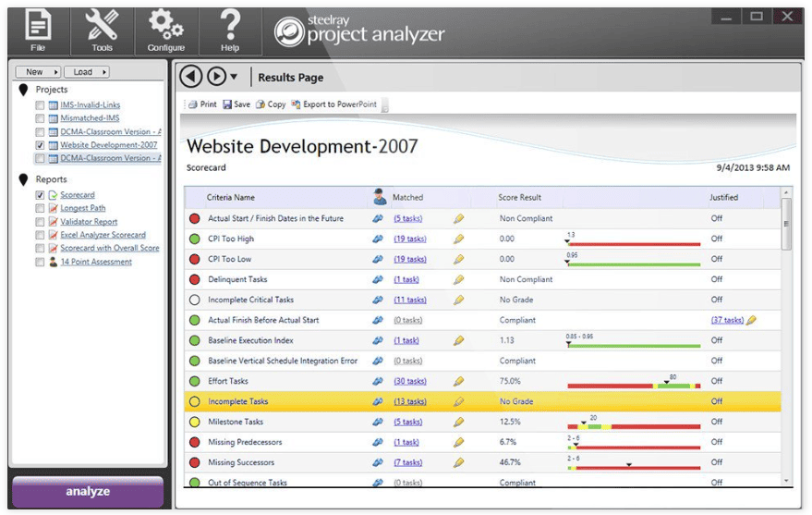Check the Longest Path report checkbox
Image resolution: width=812 pixels, height=515 pixels.
[x=40, y=208]
